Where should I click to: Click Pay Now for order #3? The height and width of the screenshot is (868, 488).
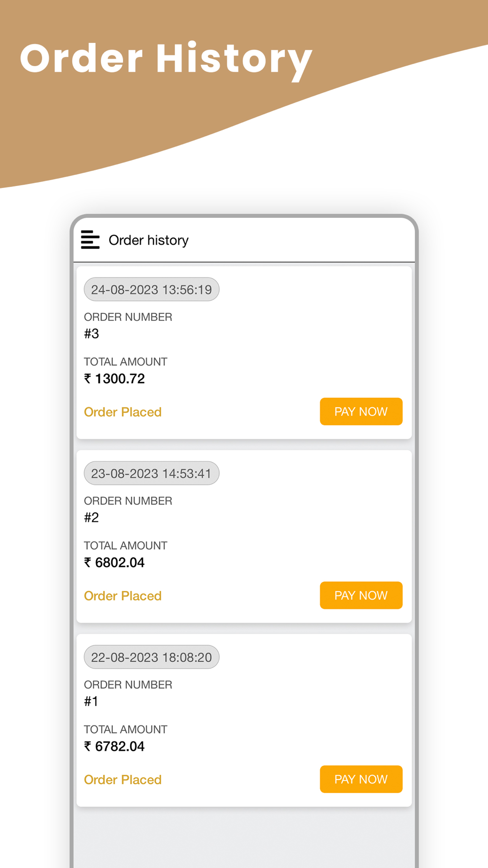tap(361, 412)
